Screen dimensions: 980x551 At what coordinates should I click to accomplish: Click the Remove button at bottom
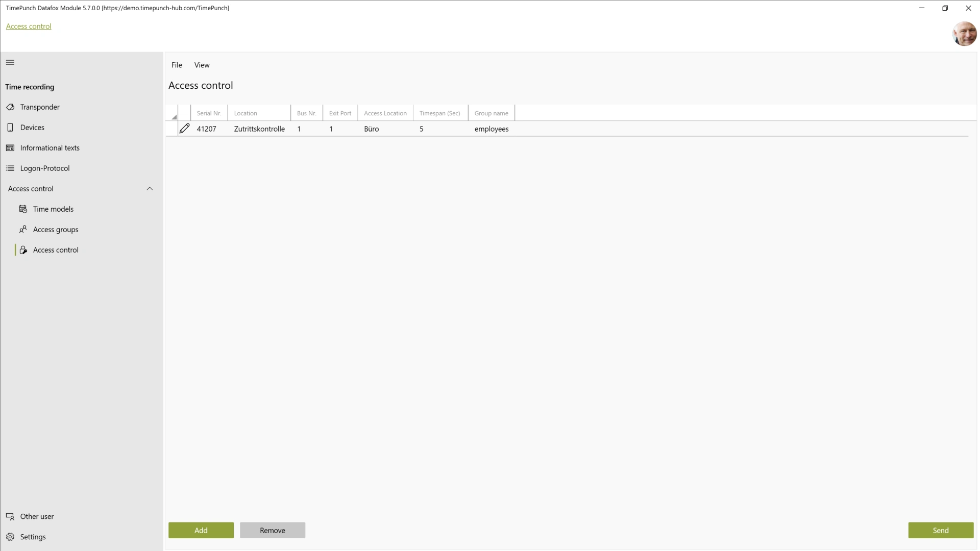273,530
